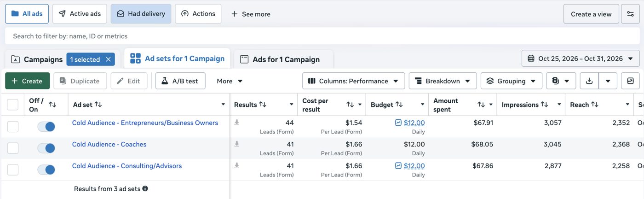Open Impressions column options caret

559,105
